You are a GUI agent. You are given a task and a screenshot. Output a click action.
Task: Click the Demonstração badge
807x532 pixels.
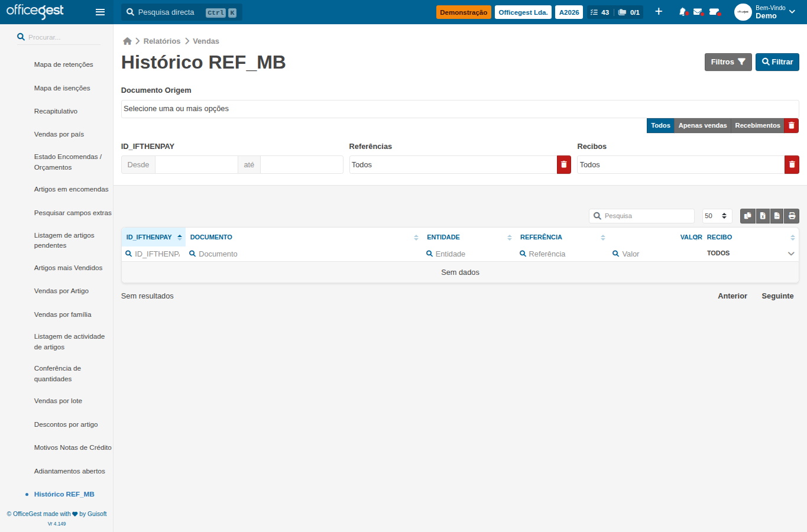[x=464, y=12]
